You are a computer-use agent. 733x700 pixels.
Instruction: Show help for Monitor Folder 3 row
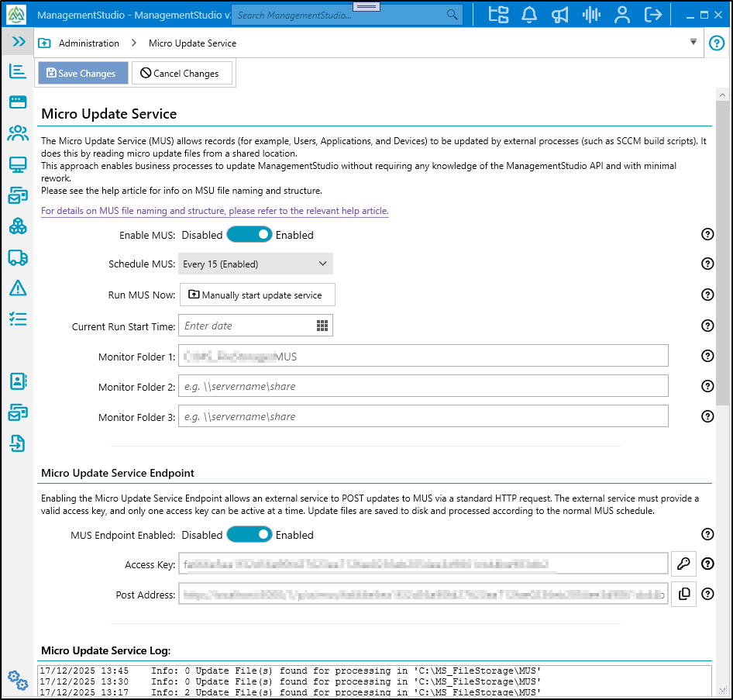707,416
